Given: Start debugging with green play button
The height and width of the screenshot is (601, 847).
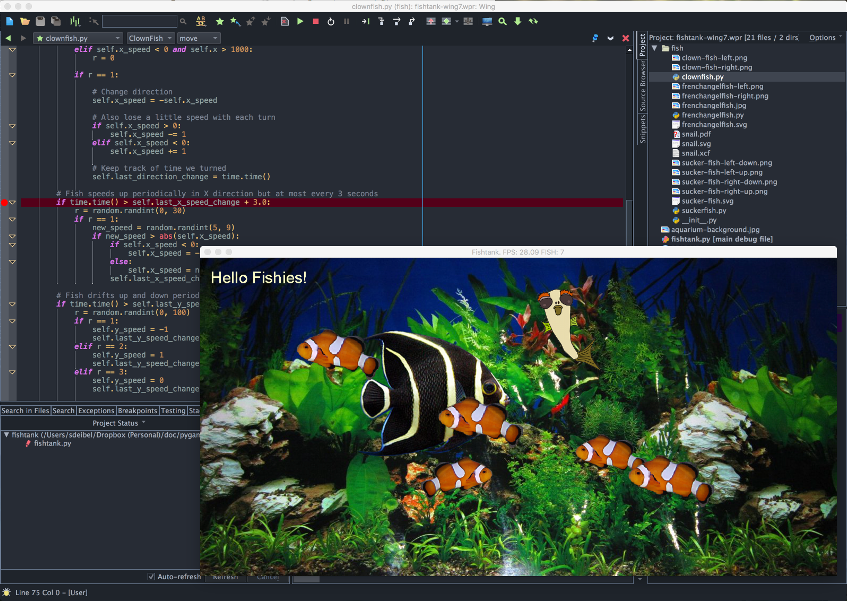Looking at the screenshot, I should pos(300,22).
